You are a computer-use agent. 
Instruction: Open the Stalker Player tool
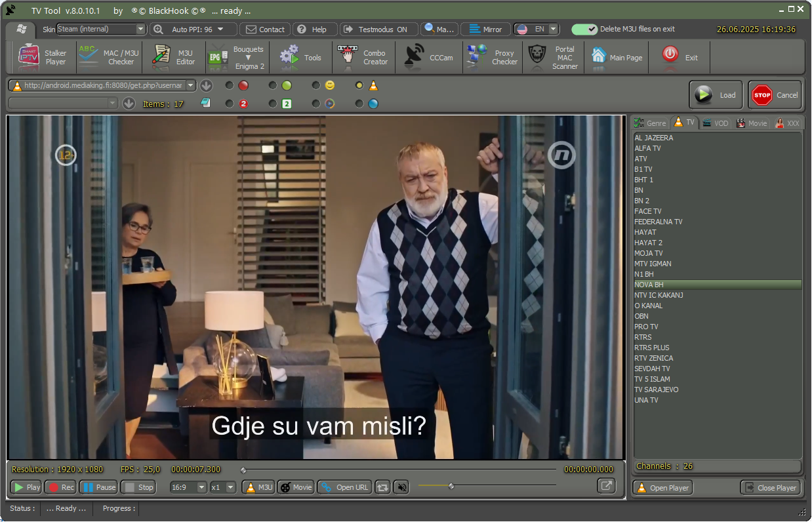[43, 57]
